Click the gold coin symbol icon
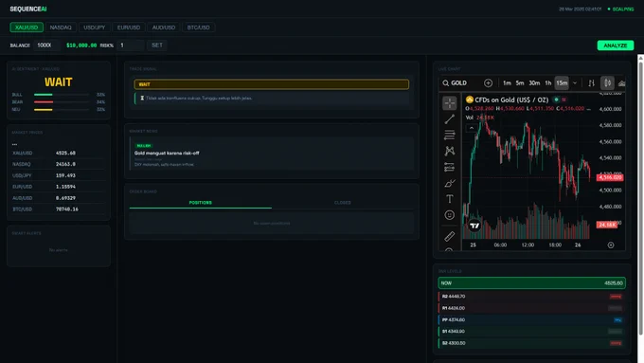 pos(470,100)
